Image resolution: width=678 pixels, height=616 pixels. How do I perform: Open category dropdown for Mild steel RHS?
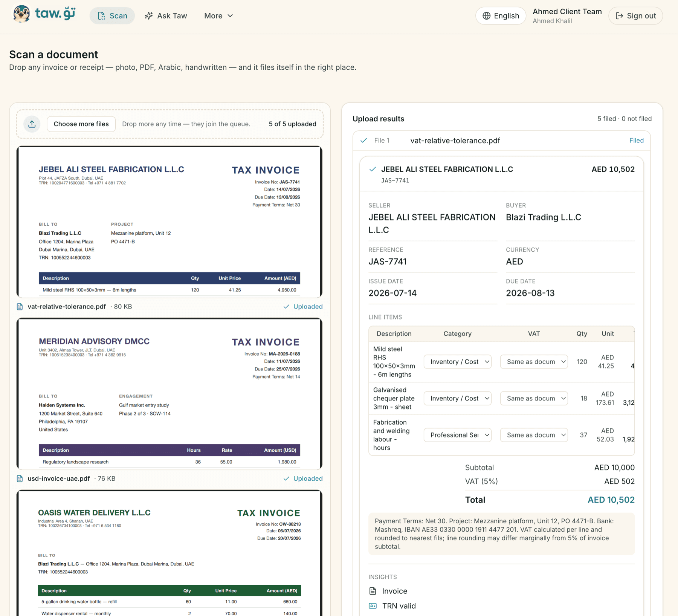pos(457,362)
